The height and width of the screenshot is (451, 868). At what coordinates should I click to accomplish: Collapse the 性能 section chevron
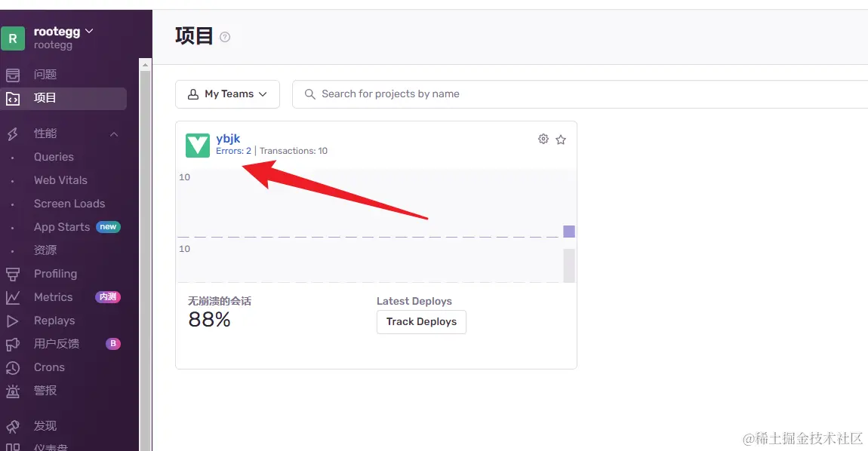pos(114,134)
